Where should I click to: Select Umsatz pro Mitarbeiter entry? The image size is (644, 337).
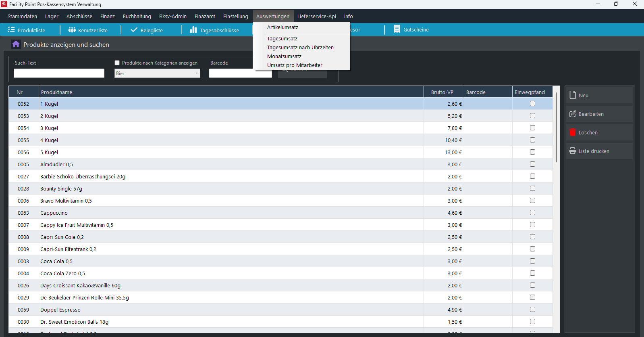[x=295, y=65]
